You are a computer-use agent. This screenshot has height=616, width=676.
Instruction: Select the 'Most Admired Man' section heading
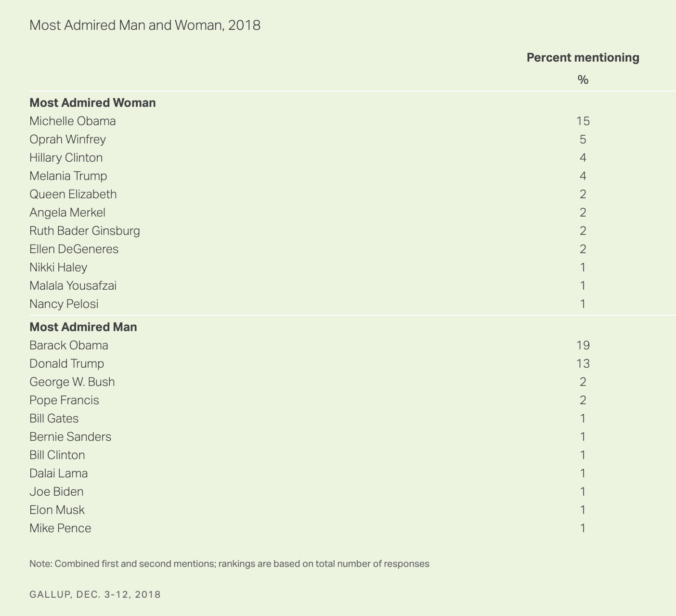pos(83,327)
